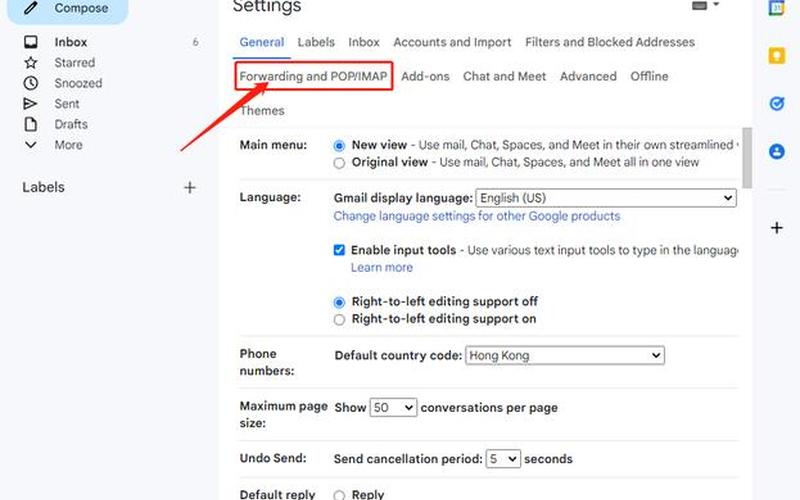Switch to the General settings tab
Screen dimensions: 800x500
coord(262,42)
